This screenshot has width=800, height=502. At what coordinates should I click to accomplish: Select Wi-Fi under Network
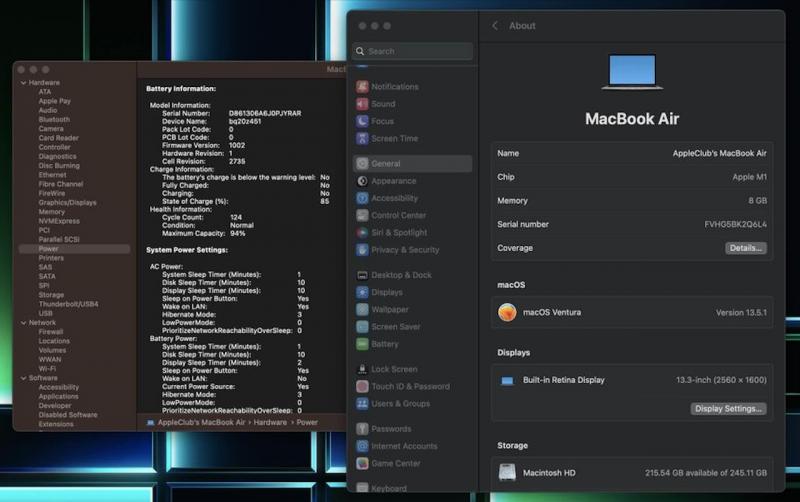(47, 368)
